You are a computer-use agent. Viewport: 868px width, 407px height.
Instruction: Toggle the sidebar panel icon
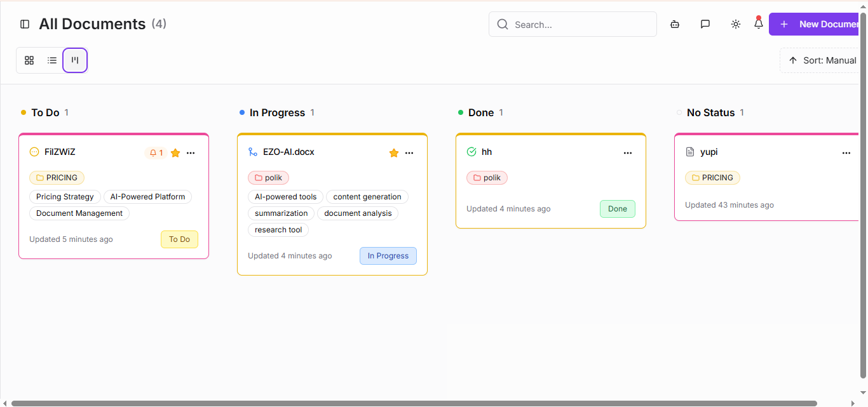[25, 24]
